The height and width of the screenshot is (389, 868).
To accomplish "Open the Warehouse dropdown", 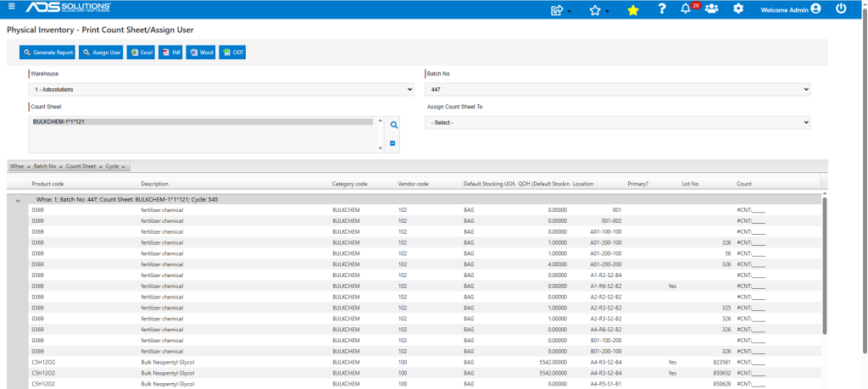I will coord(221,89).
